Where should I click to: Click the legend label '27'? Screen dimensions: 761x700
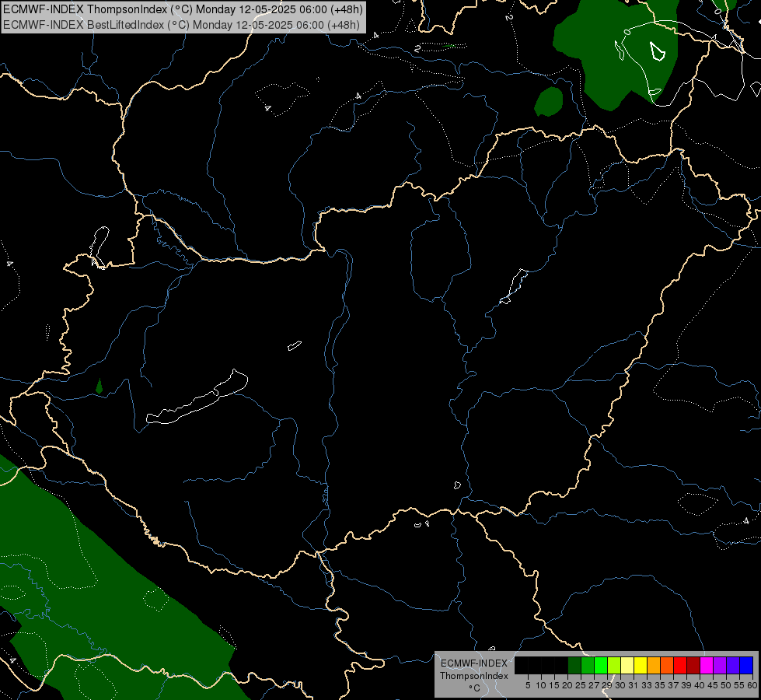pyautogui.click(x=594, y=685)
